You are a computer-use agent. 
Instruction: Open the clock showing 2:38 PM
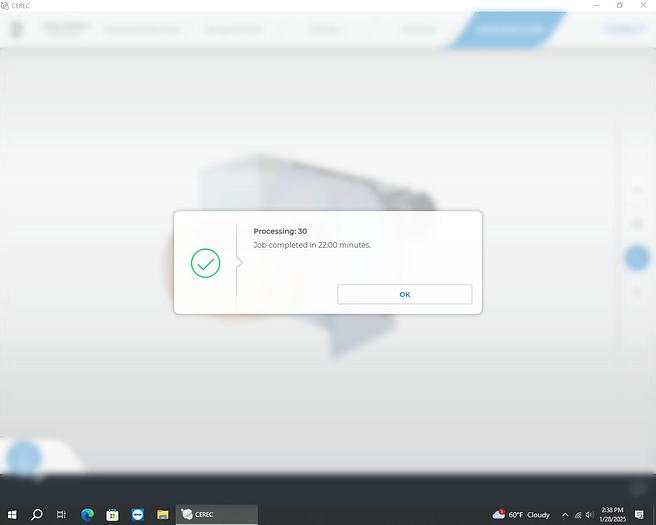[x=612, y=514]
